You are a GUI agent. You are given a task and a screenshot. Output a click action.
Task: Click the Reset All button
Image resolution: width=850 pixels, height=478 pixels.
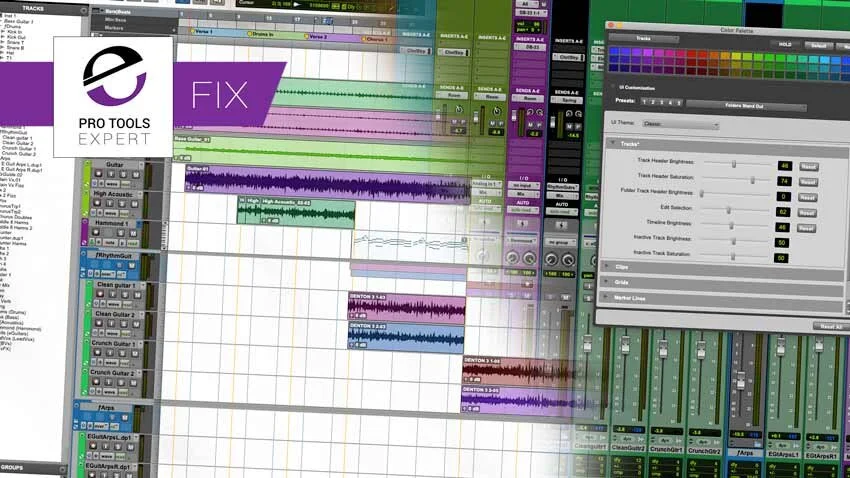[x=830, y=327]
